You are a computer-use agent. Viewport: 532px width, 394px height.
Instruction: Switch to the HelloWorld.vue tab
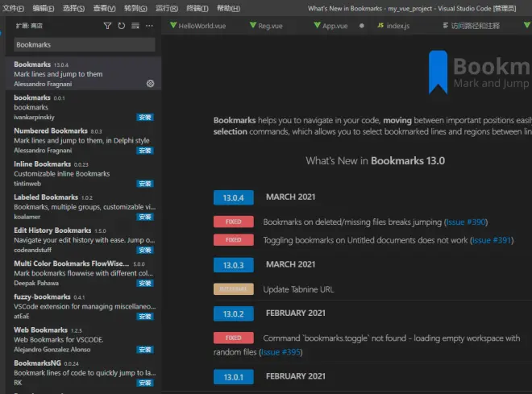click(202, 26)
